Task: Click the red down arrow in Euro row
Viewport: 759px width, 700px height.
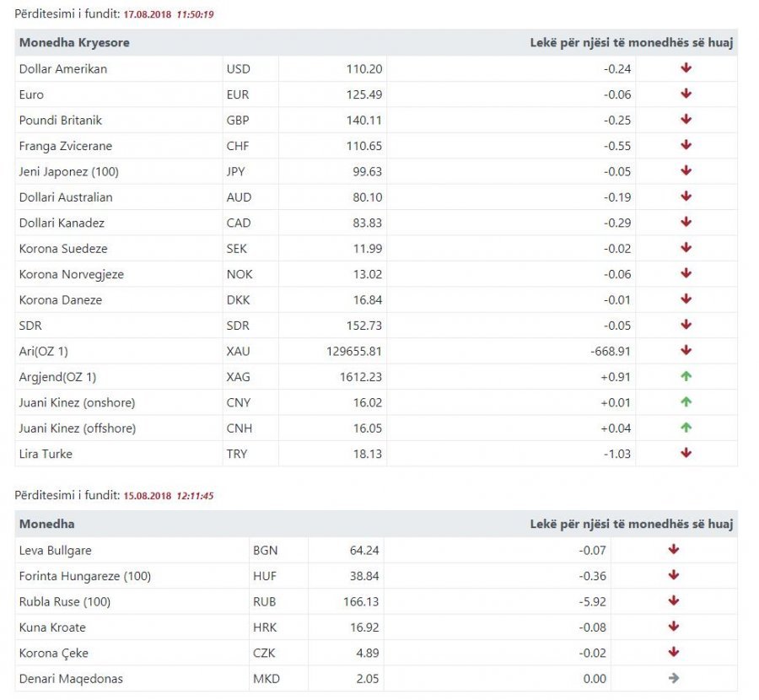Action: 686,94
